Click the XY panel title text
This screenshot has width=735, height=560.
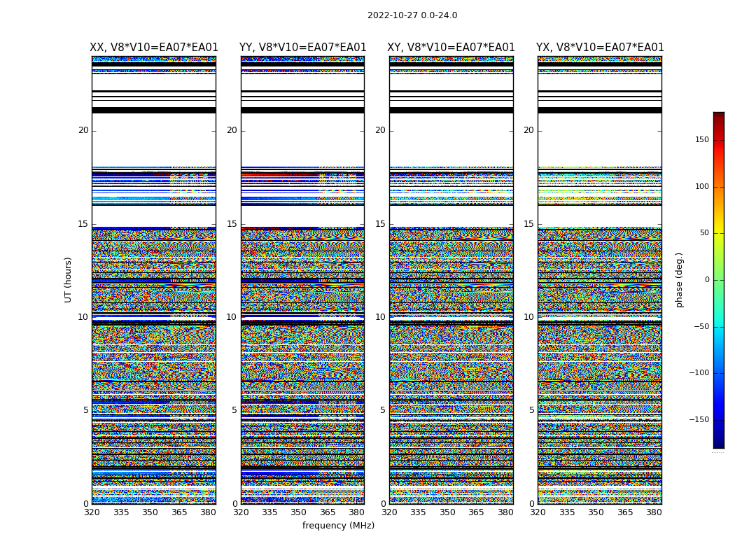[451, 48]
